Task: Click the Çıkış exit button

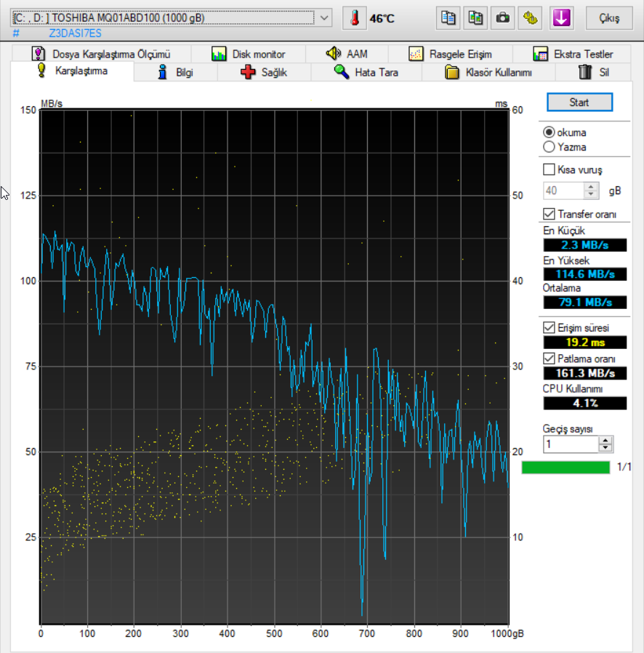Action: (609, 18)
